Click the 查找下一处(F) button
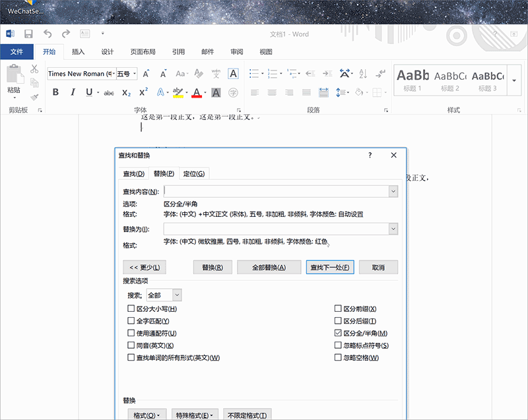Screen dimensions: 528x420 point(330,267)
